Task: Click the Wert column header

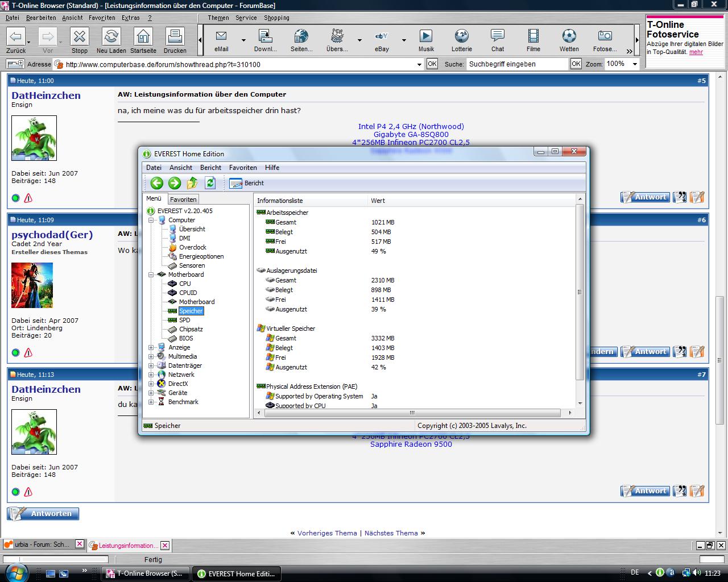Action: (x=378, y=201)
